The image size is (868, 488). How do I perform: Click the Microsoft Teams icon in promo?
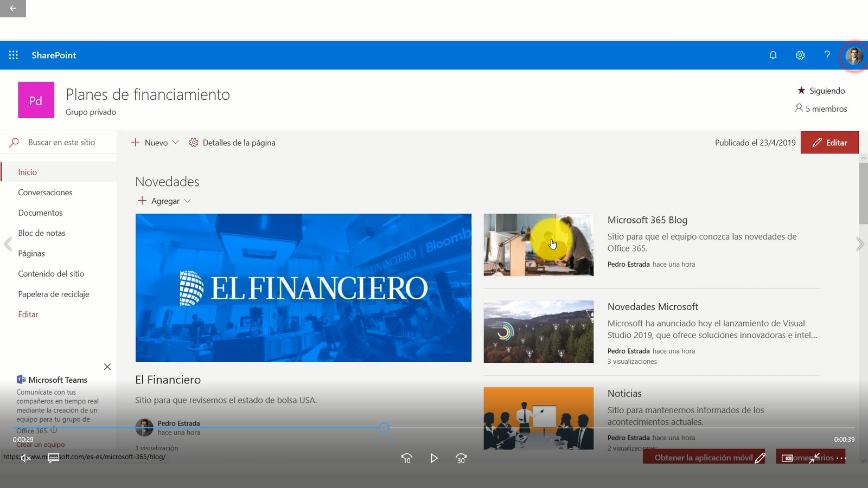[x=21, y=380]
